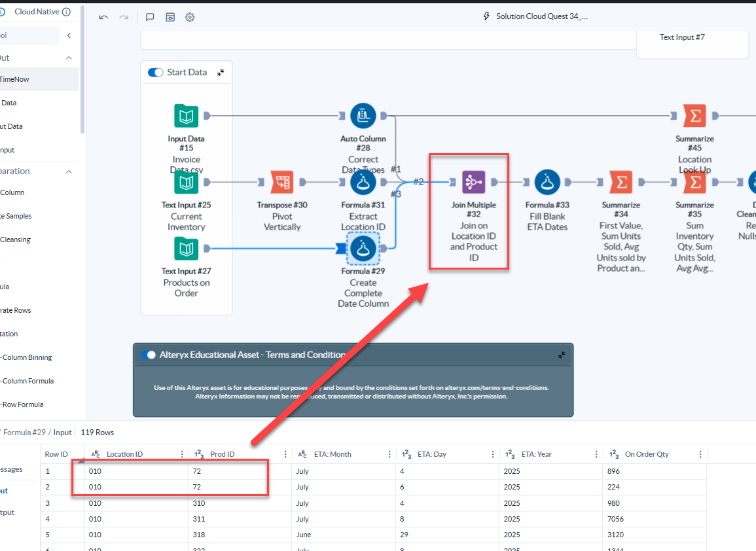The height and width of the screenshot is (551, 756).
Task: Switch to the Output tab
Action: pyautogui.click(x=7, y=512)
